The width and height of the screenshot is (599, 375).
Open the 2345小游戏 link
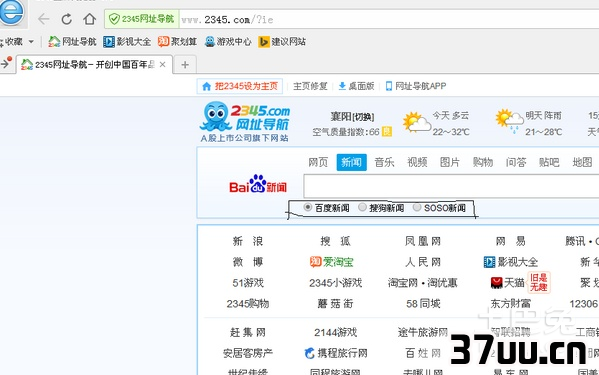(335, 283)
